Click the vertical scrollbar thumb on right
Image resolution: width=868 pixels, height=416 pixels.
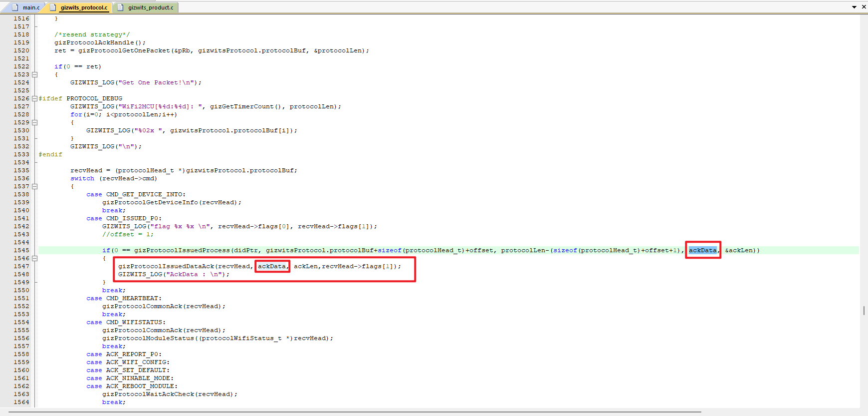[x=864, y=310]
